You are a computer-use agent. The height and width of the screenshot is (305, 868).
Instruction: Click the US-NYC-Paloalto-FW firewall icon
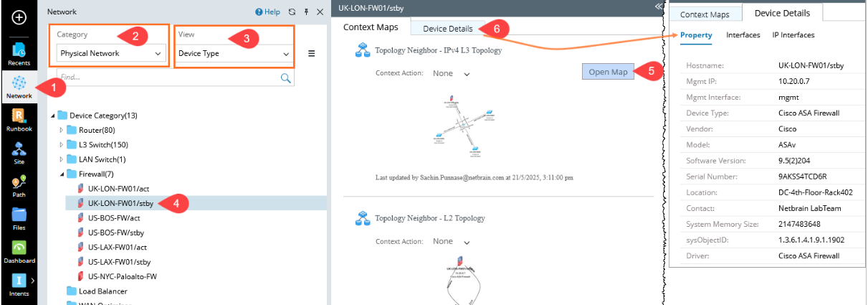click(81, 276)
